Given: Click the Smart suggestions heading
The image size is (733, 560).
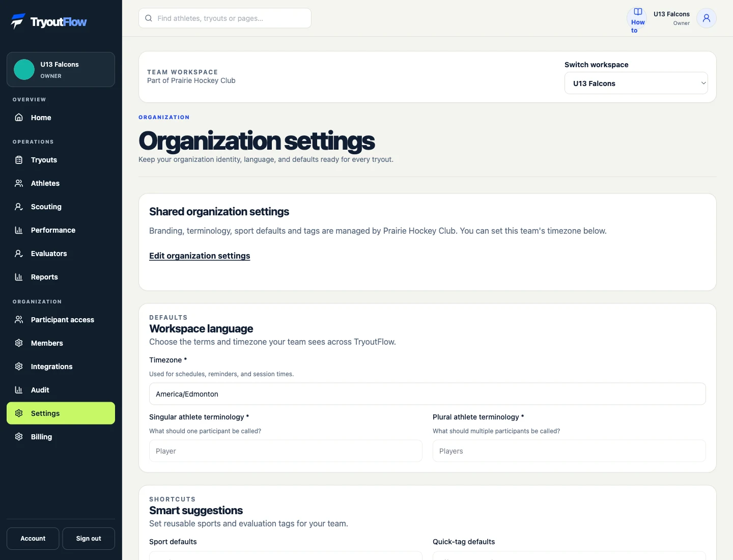Looking at the screenshot, I should tap(196, 511).
